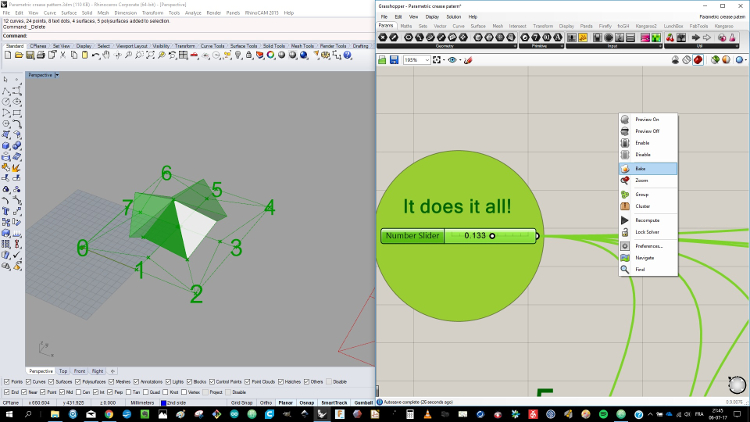The height and width of the screenshot is (422, 750).
Task: Click the red selected-only preview icon in Grasshopper
Action: click(x=698, y=60)
